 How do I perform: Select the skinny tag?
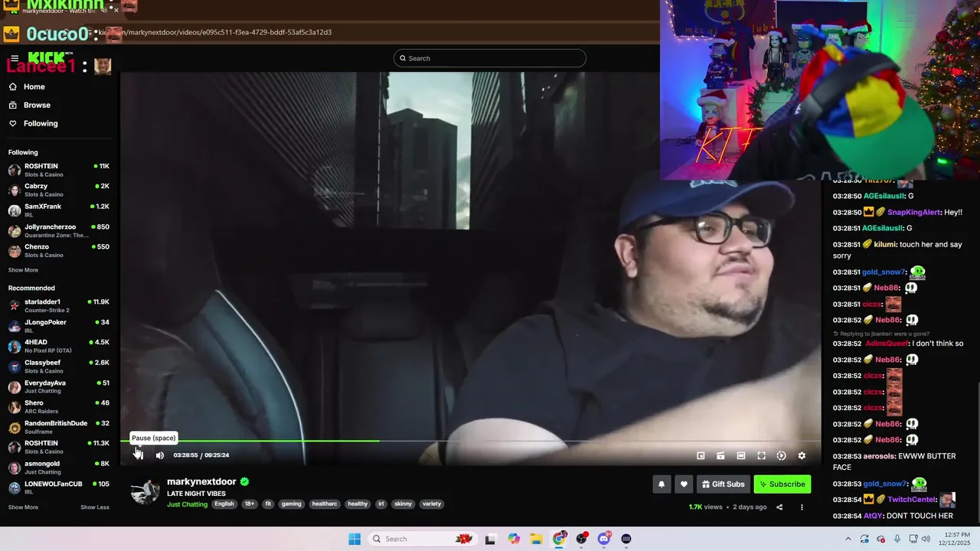click(403, 504)
